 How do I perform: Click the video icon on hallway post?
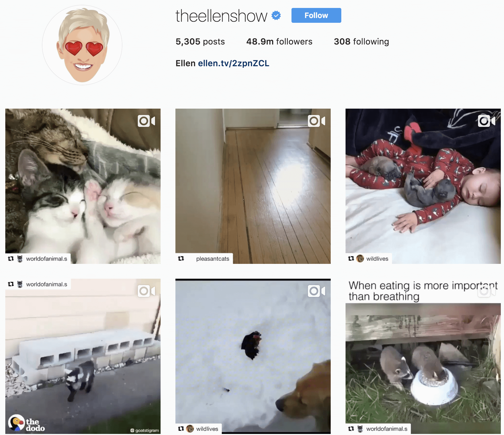[x=316, y=121]
